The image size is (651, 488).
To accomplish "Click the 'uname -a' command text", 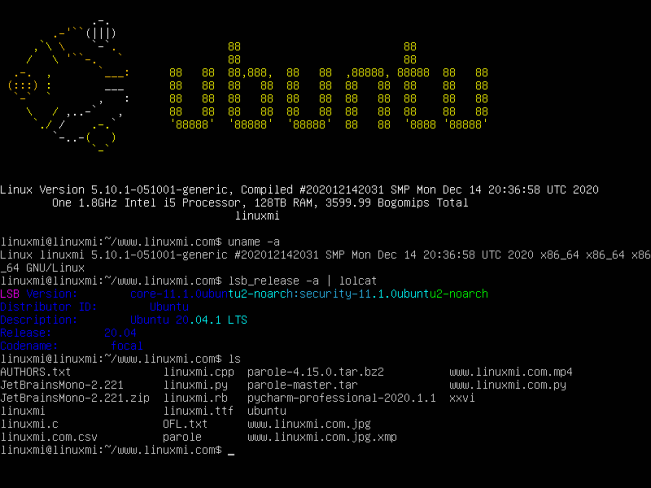I will coord(254,242).
